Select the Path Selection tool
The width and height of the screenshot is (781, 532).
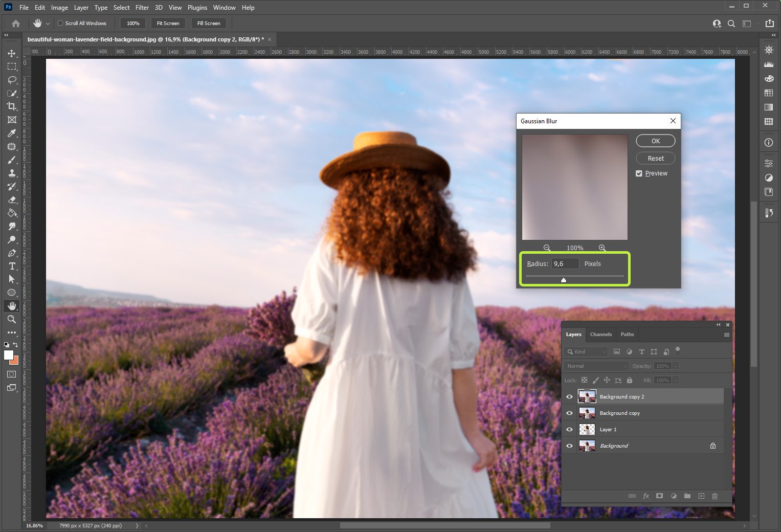[12, 279]
